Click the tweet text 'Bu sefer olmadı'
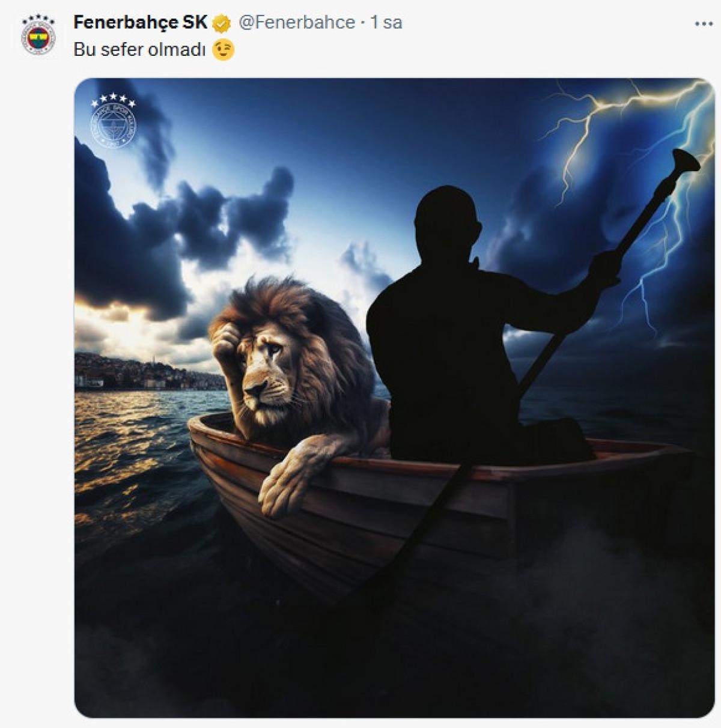The width and height of the screenshot is (721, 728). pyautogui.click(x=139, y=49)
